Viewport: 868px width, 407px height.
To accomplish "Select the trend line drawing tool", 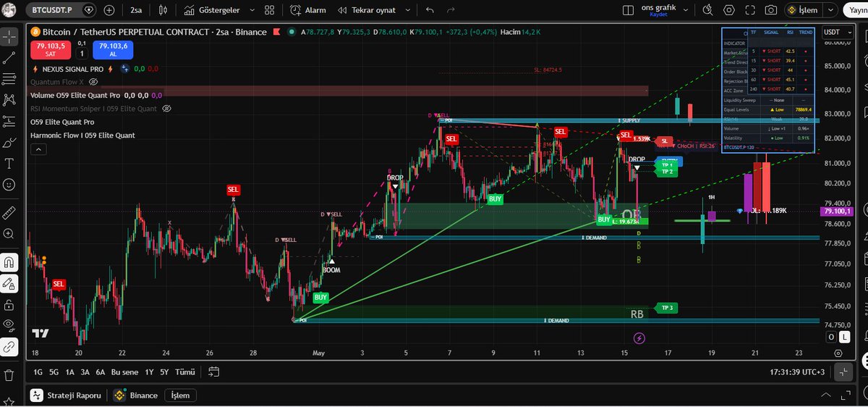I will [x=9, y=58].
